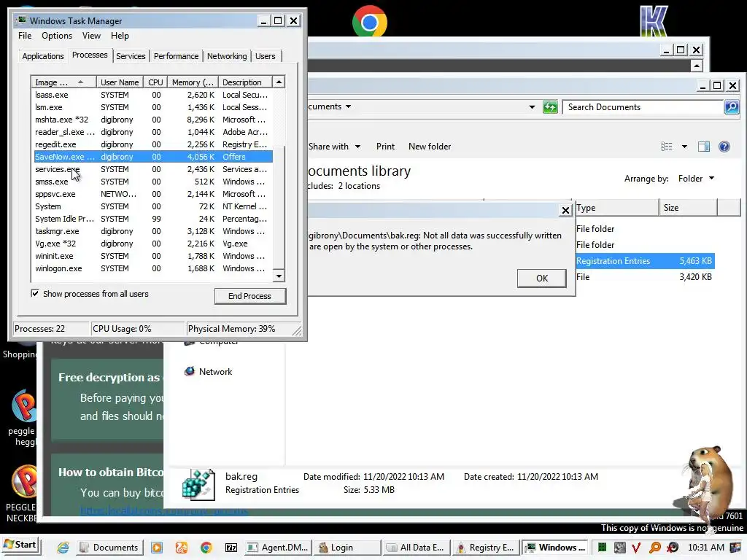747x560 pixels.
Task: Switch to Login taskbar button
Action: (348, 548)
